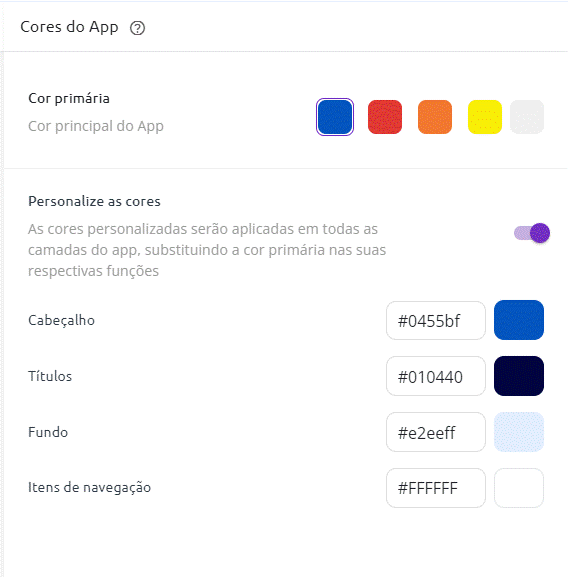The image size is (568, 577).
Task: Edit the Itens de navegação #FFFFFF field
Action: coord(436,488)
